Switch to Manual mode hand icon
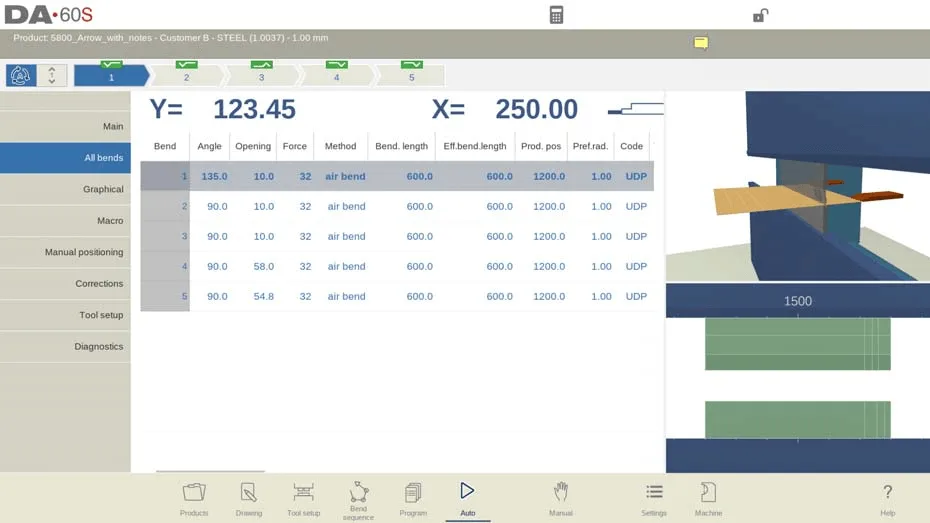Image resolution: width=930 pixels, height=523 pixels. (560, 499)
